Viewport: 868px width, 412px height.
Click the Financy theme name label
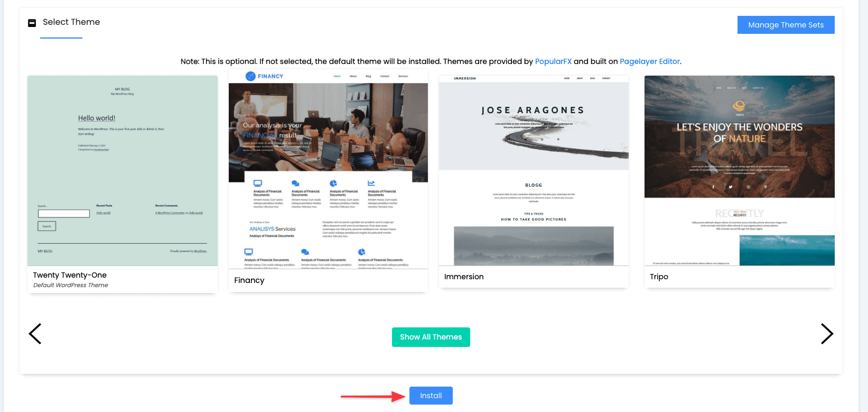coord(249,280)
